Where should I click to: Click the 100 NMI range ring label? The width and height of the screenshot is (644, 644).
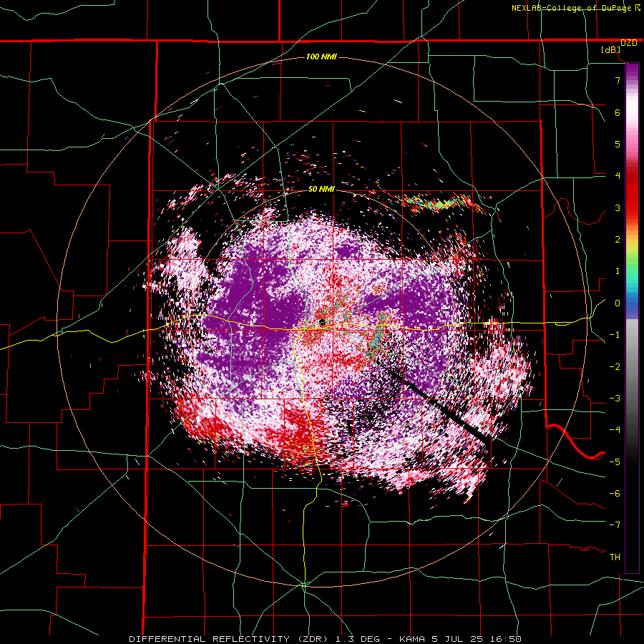pos(321,57)
